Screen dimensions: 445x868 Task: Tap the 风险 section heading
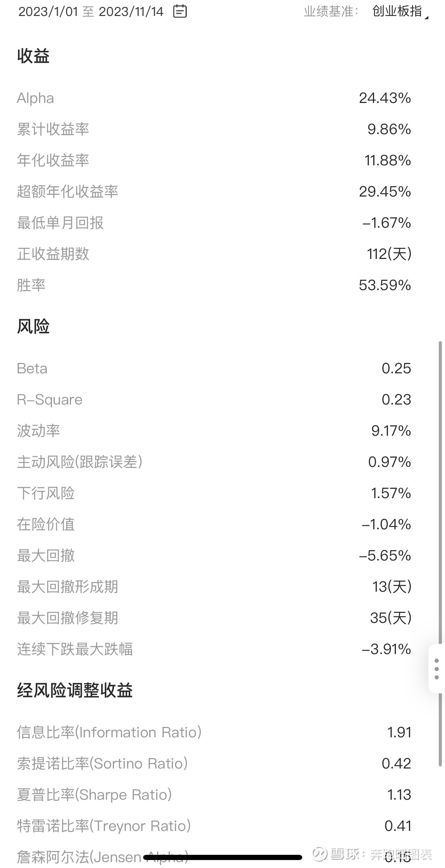[33, 326]
